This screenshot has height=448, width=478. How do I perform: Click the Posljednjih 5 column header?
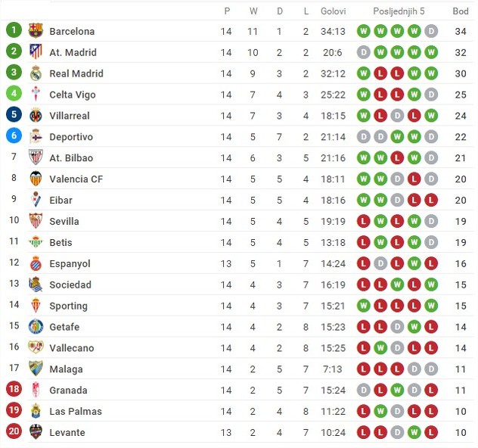(x=399, y=11)
